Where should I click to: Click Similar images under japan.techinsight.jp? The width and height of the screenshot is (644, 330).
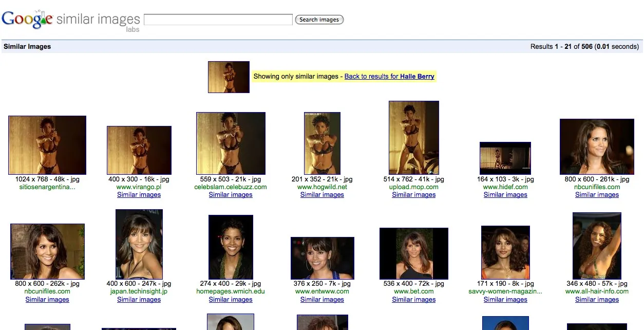(139, 300)
